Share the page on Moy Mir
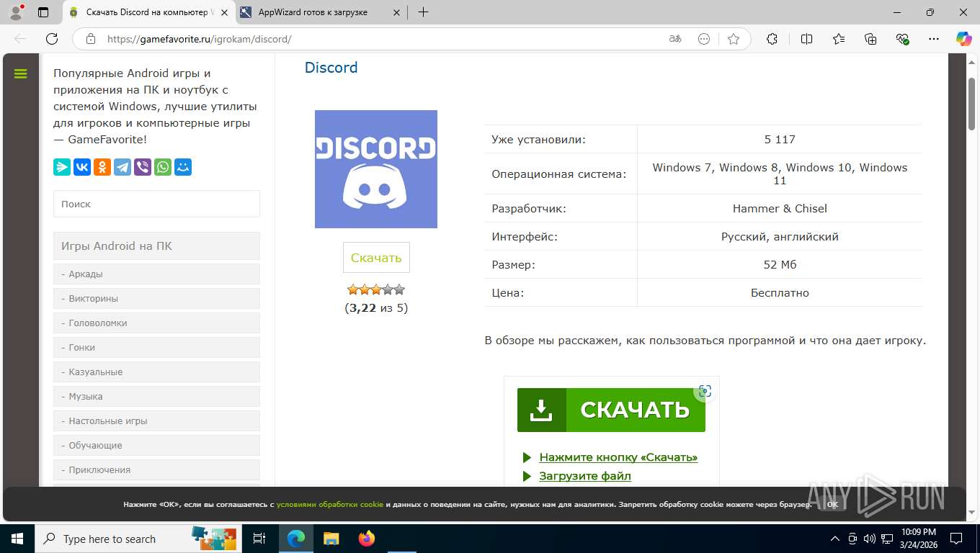980x553 pixels. point(183,167)
